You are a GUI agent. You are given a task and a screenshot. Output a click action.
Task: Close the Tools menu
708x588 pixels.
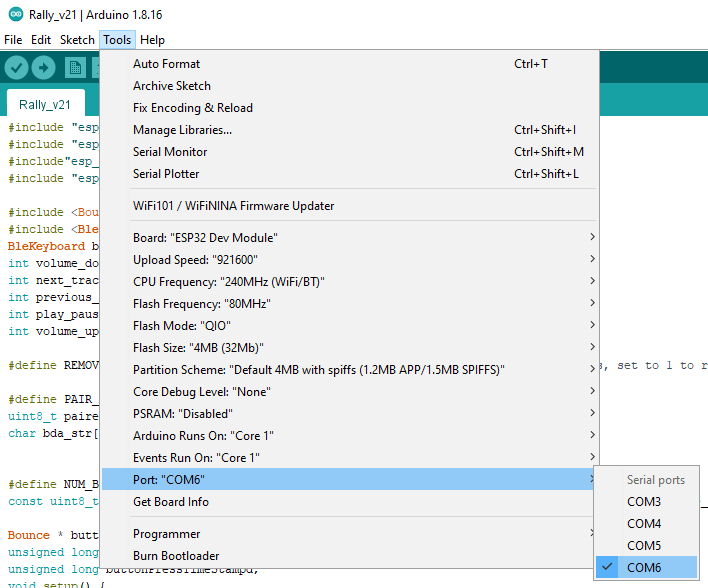(x=117, y=40)
